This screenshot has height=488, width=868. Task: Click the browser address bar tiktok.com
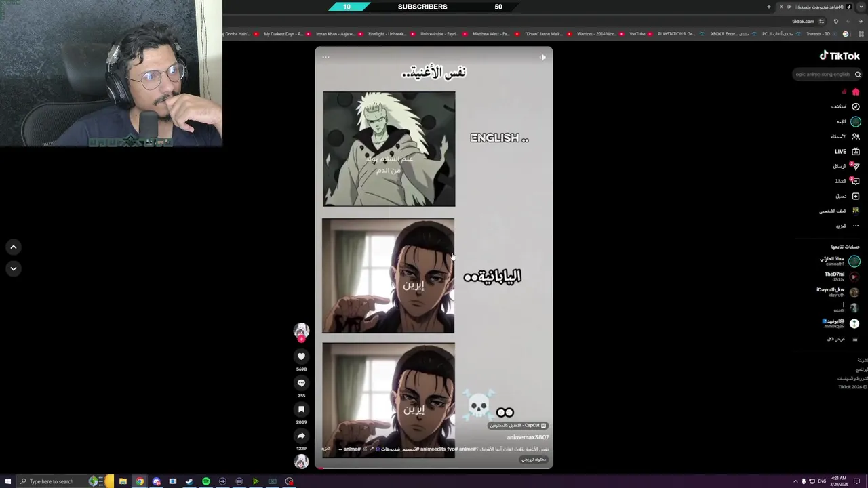(804, 21)
